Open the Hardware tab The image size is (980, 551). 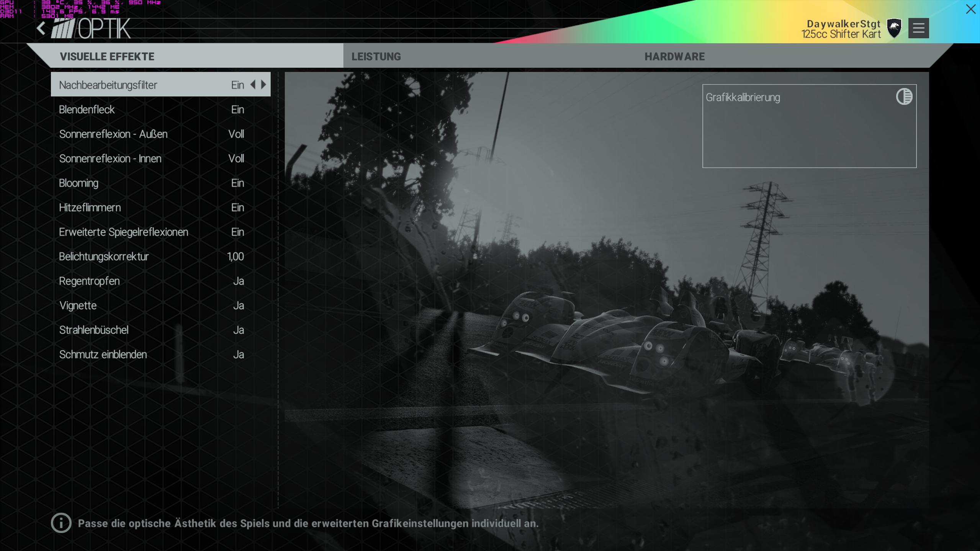coord(674,57)
